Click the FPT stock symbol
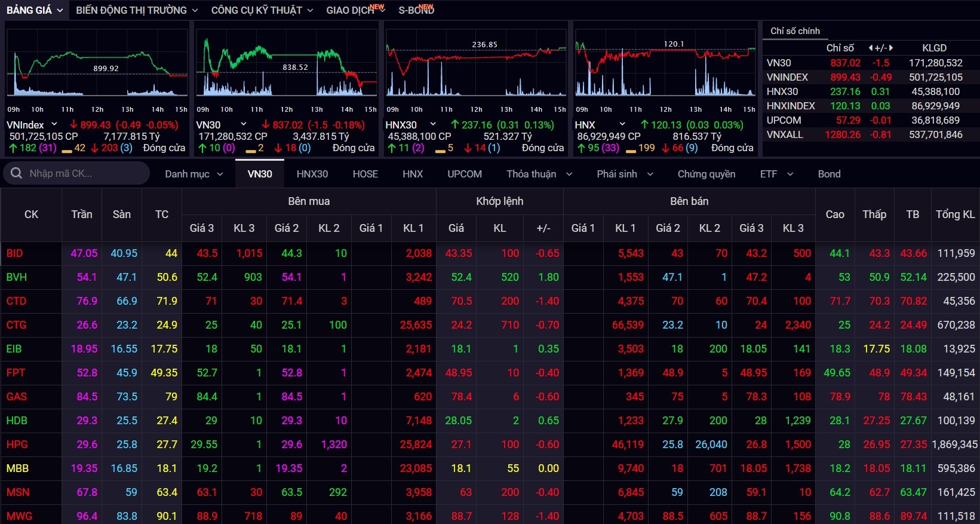The image size is (980, 524). (x=16, y=373)
